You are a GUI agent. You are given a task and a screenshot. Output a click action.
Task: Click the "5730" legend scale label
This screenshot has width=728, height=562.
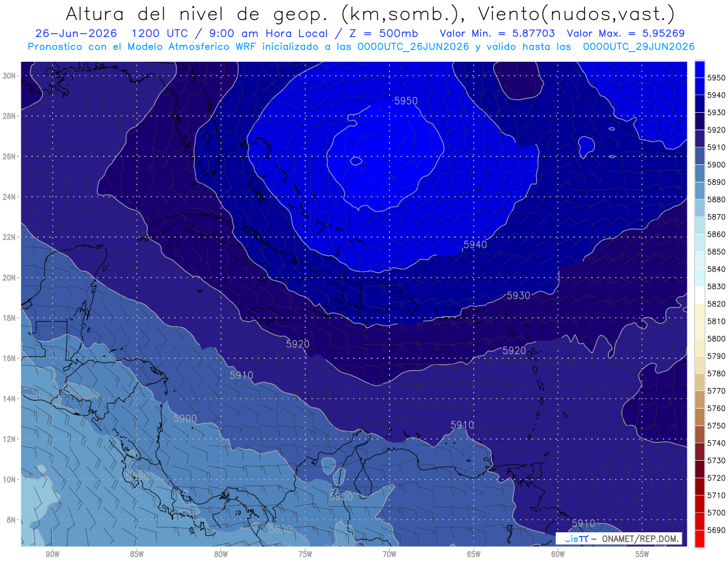click(x=716, y=460)
